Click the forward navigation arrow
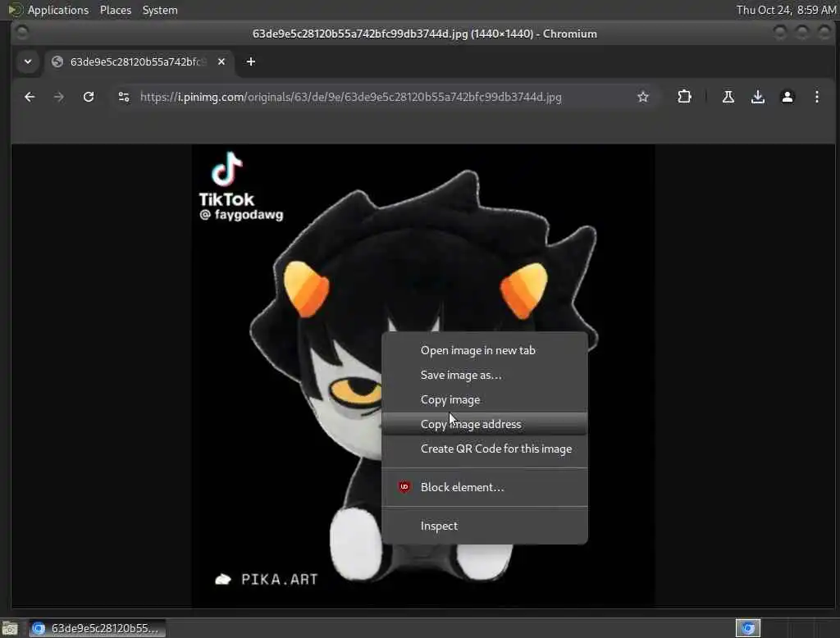 (x=59, y=97)
